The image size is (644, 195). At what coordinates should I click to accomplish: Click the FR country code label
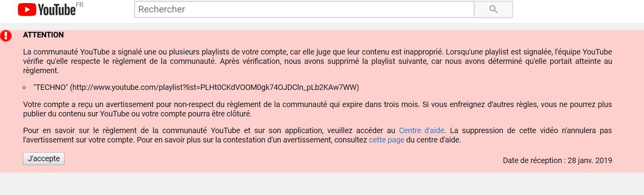tap(80, 5)
